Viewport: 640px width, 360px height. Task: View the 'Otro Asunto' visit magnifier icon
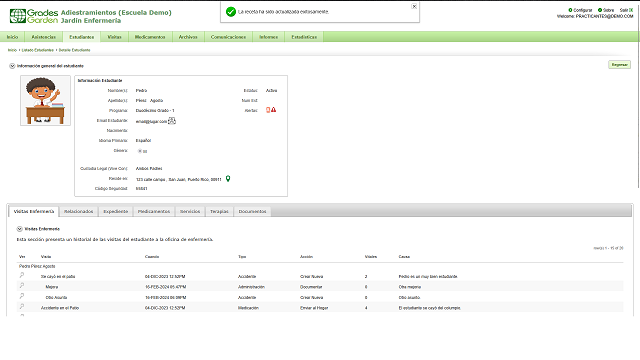click(x=22, y=296)
